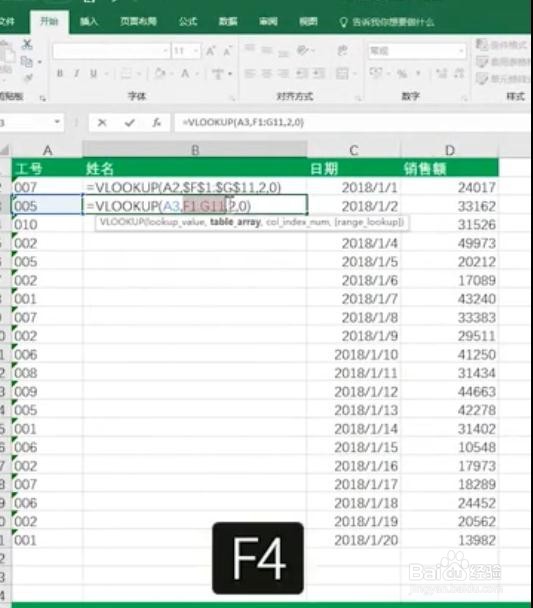Align text to the middle of cell
The height and width of the screenshot is (608, 533).
point(266,50)
